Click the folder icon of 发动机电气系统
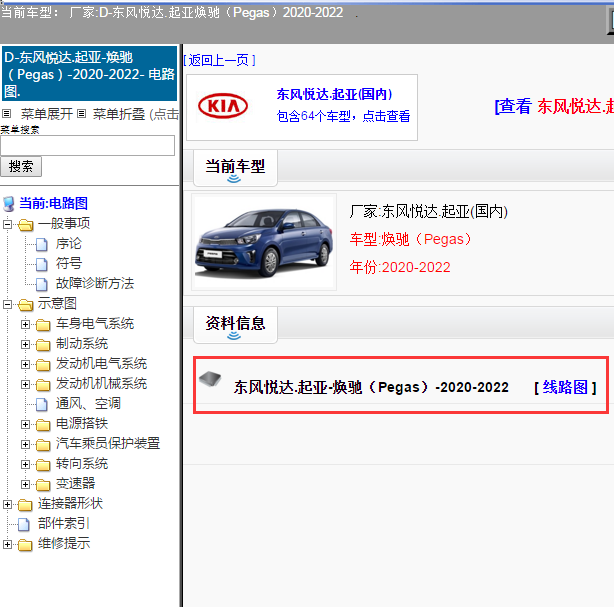The width and height of the screenshot is (614, 607). 43,365
